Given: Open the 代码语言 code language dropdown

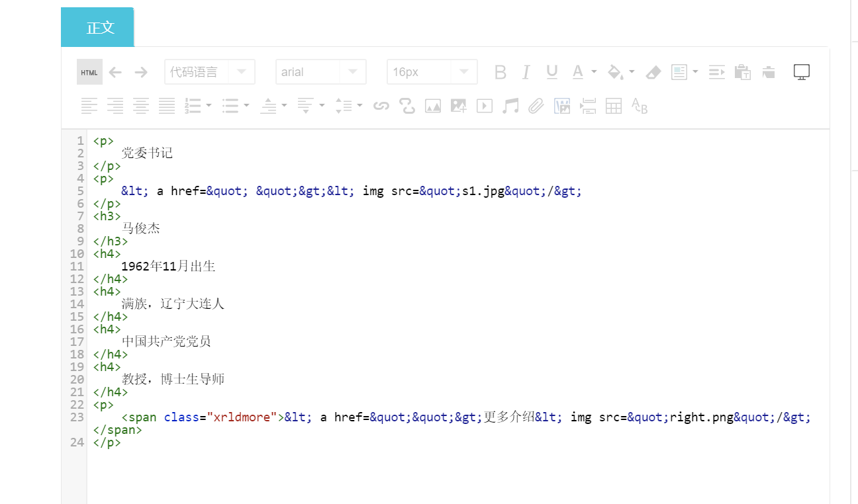Looking at the screenshot, I should coord(210,72).
